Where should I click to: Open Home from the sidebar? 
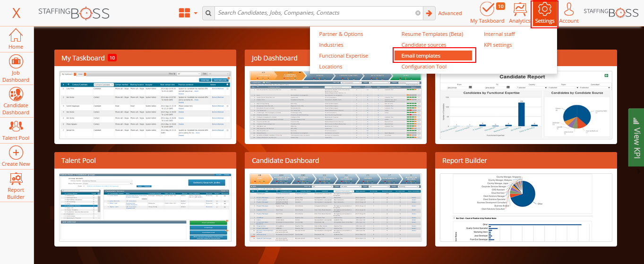pos(16,39)
